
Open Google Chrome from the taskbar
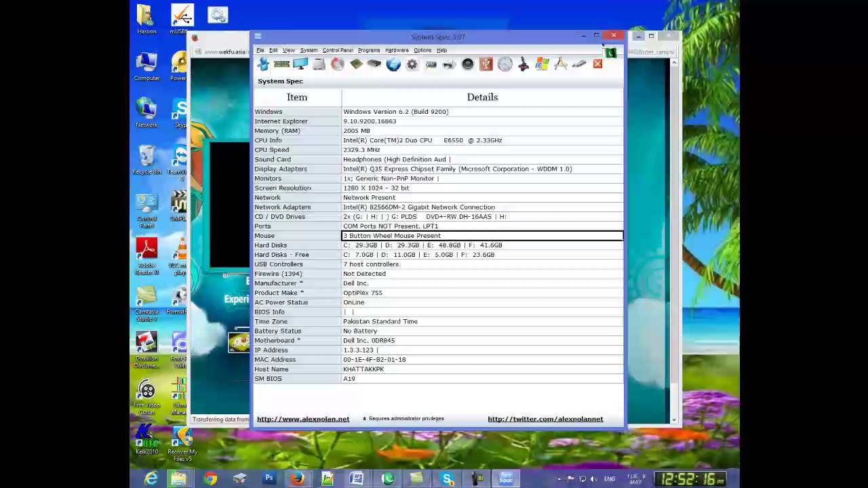(x=210, y=479)
